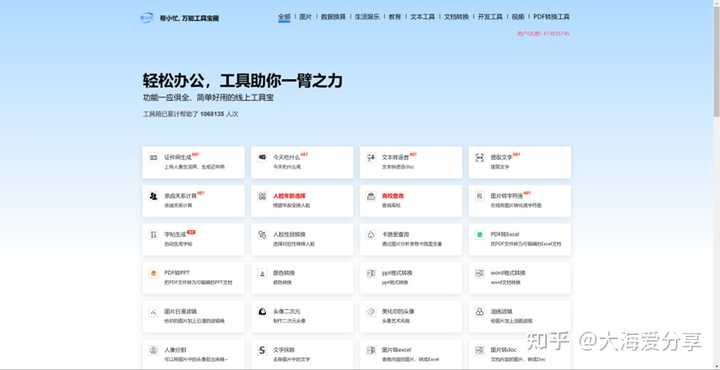Viewport: 720px width, 370px height.
Task: Open the 卡路里查询 icon
Action: pos(371,235)
